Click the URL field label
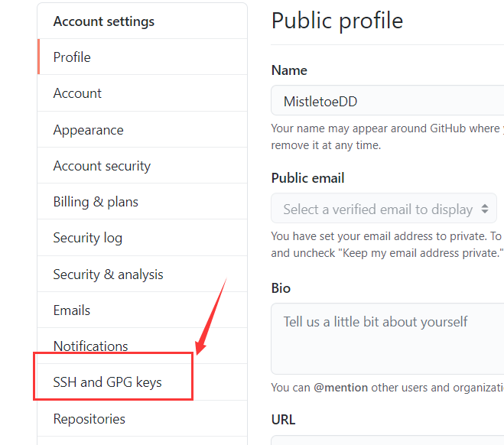The height and width of the screenshot is (445, 504). point(283,420)
